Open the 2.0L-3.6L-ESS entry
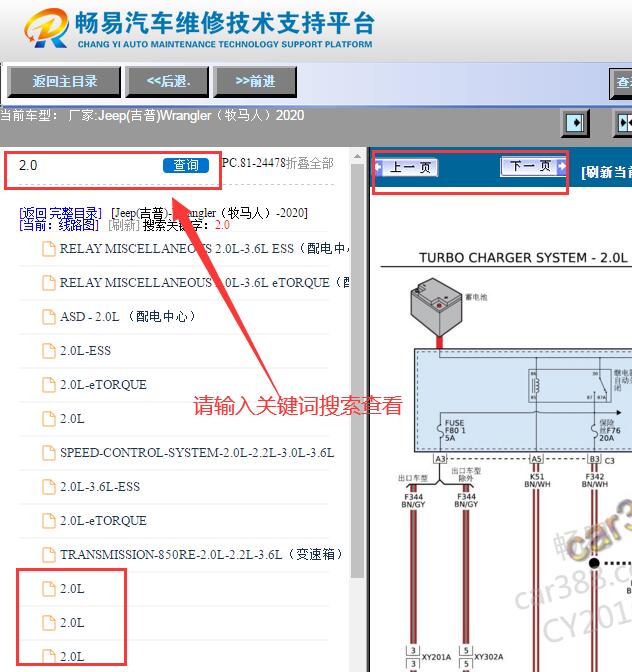 (100, 487)
